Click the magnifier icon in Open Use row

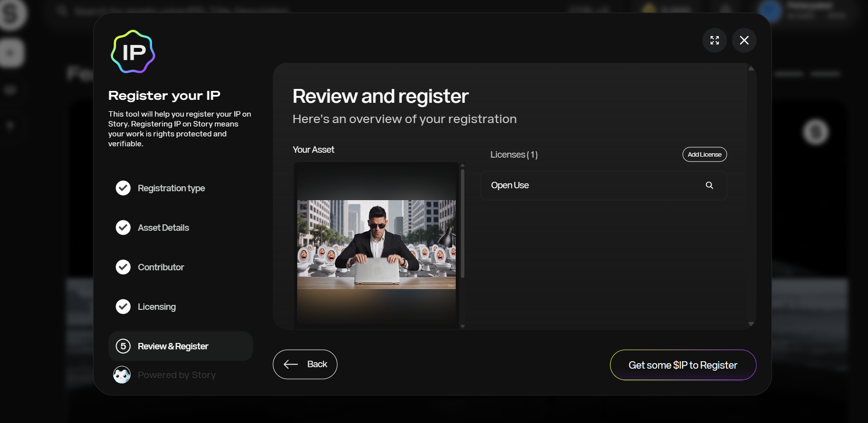point(709,185)
